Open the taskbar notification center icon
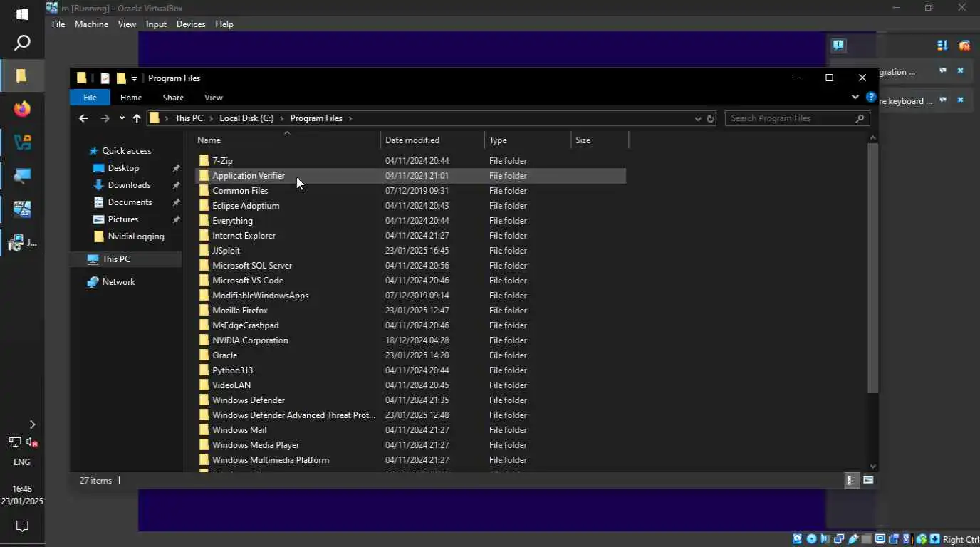Viewport: 980px width, 547px height. tap(22, 526)
